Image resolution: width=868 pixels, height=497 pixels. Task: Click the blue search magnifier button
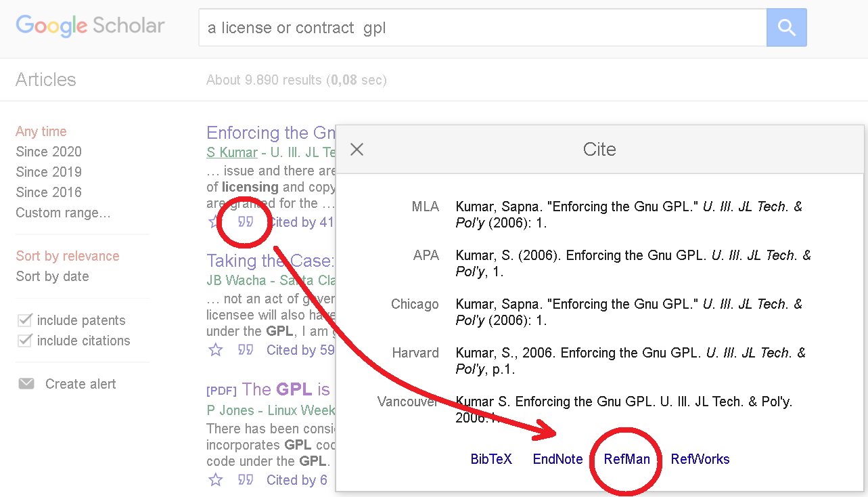point(786,27)
